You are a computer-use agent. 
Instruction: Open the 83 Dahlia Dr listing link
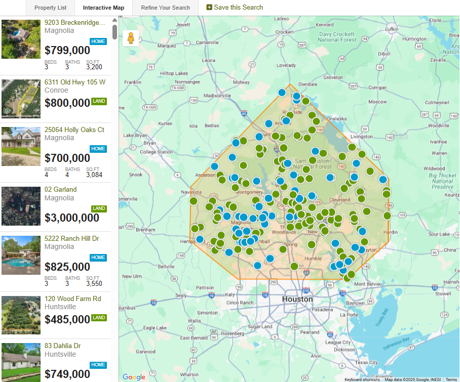click(x=63, y=346)
